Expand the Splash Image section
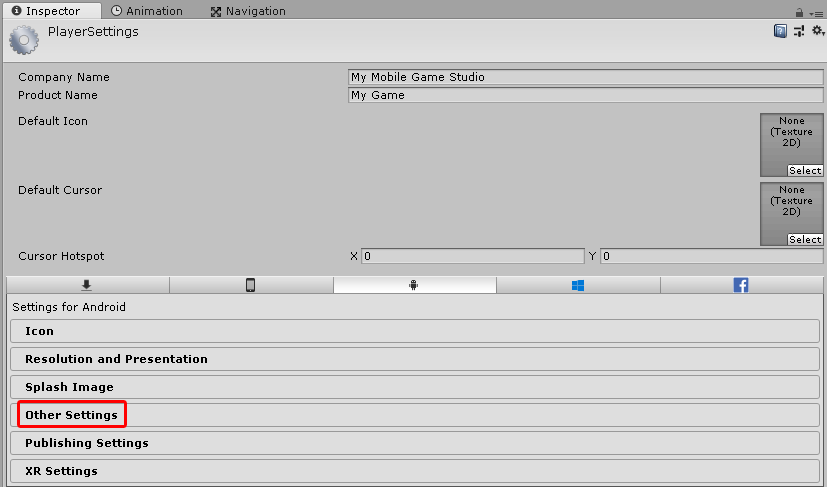 tap(415, 387)
